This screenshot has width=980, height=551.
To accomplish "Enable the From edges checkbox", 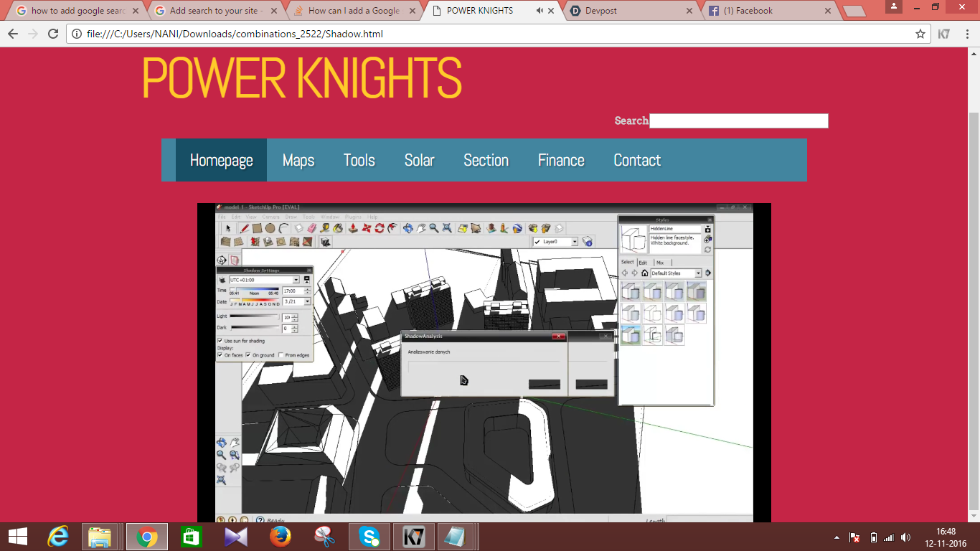I will click(x=281, y=355).
